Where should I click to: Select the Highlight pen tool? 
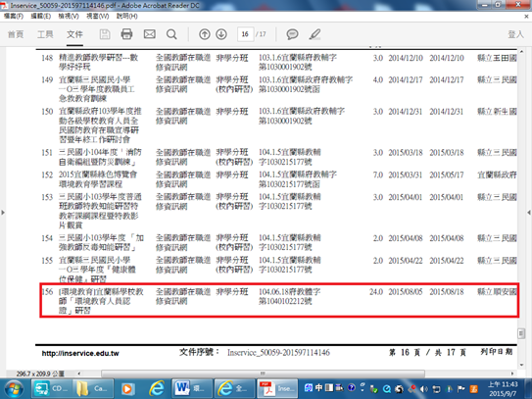click(314, 34)
